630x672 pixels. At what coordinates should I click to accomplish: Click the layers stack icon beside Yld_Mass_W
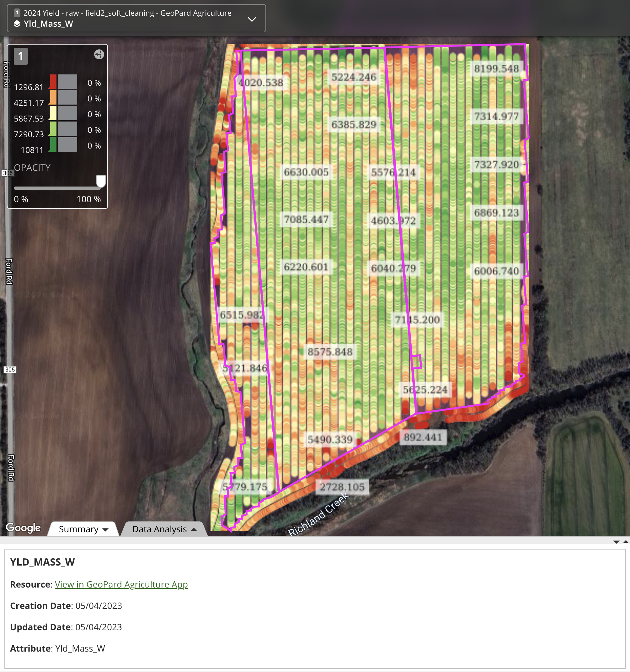(17, 24)
